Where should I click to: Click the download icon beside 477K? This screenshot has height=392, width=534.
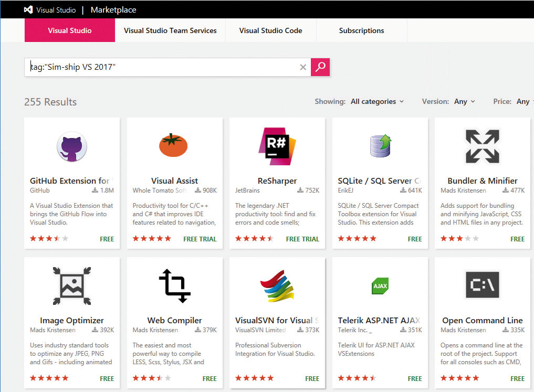click(x=506, y=190)
